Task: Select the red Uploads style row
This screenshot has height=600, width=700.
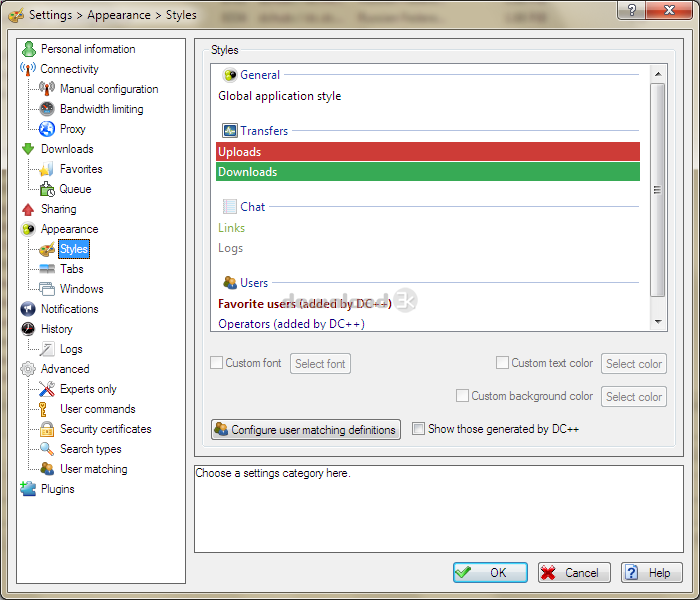Action: [x=427, y=152]
